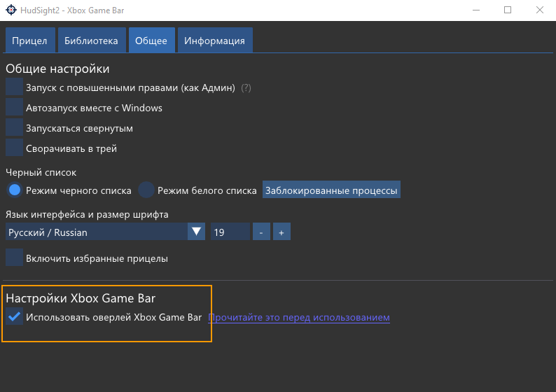Click the Язык интерфейса и размер шрифта label
This screenshot has width=556, height=392.
pos(87,214)
